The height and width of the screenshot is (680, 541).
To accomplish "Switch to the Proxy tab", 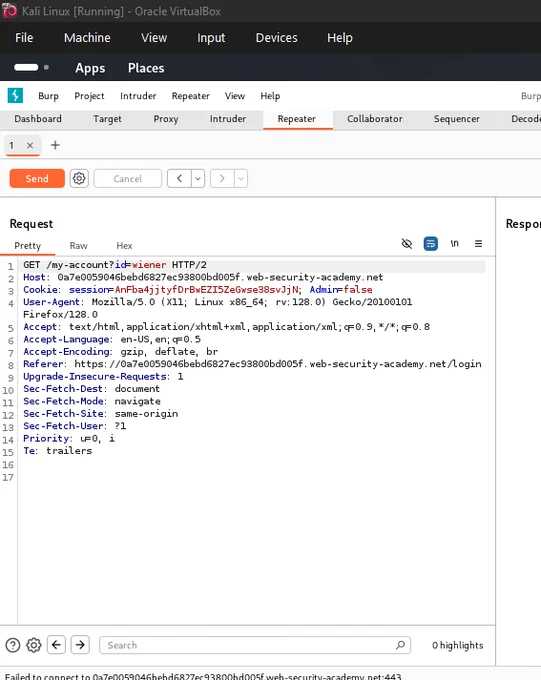I will click(x=166, y=119).
